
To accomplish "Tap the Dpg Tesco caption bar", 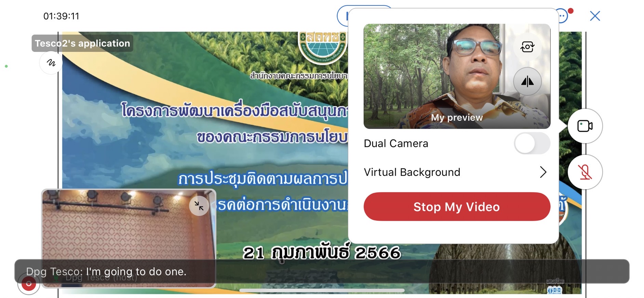I will (322, 271).
